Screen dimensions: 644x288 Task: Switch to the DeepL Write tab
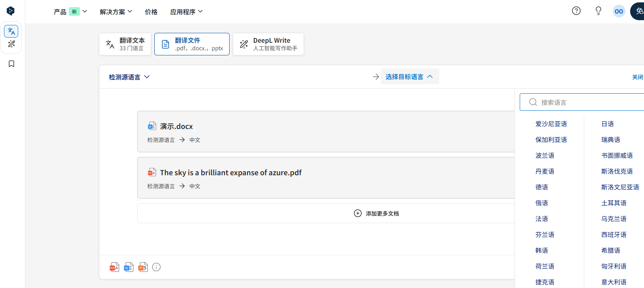tap(268, 44)
